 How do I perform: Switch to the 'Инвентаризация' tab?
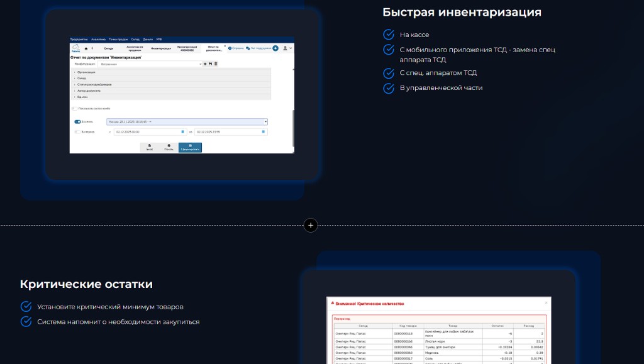(161, 48)
